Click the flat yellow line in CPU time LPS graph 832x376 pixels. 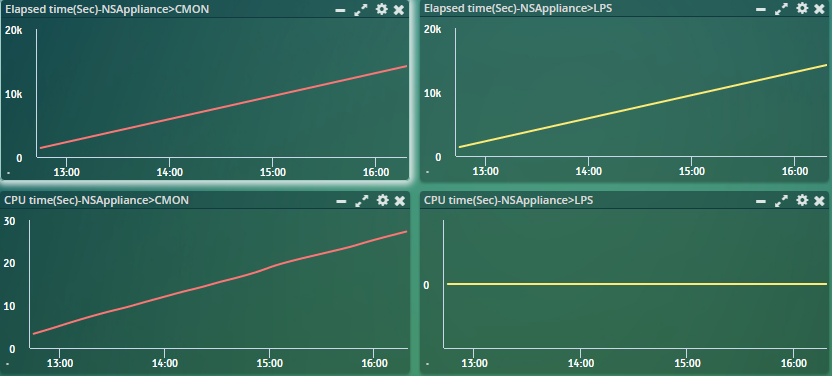637,284
